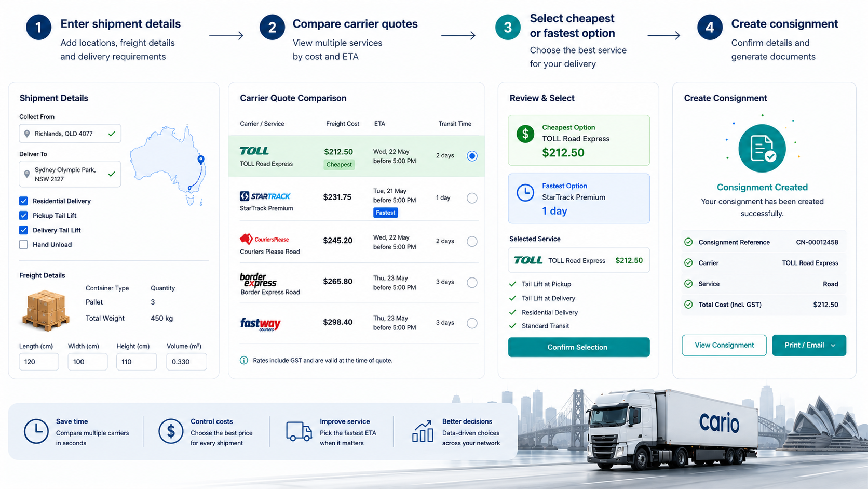This screenshot has width=868, height=489.
Task: Click the Australia route map
Action: point(168,165)
